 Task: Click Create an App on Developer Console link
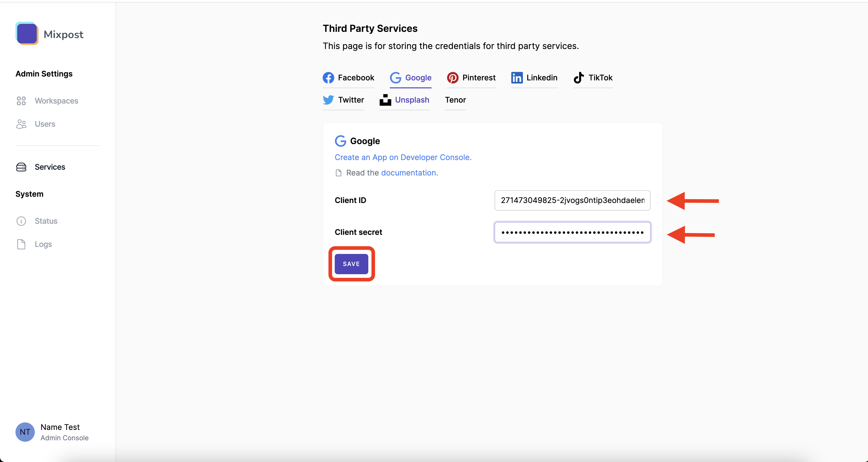(x=402, y=157)
